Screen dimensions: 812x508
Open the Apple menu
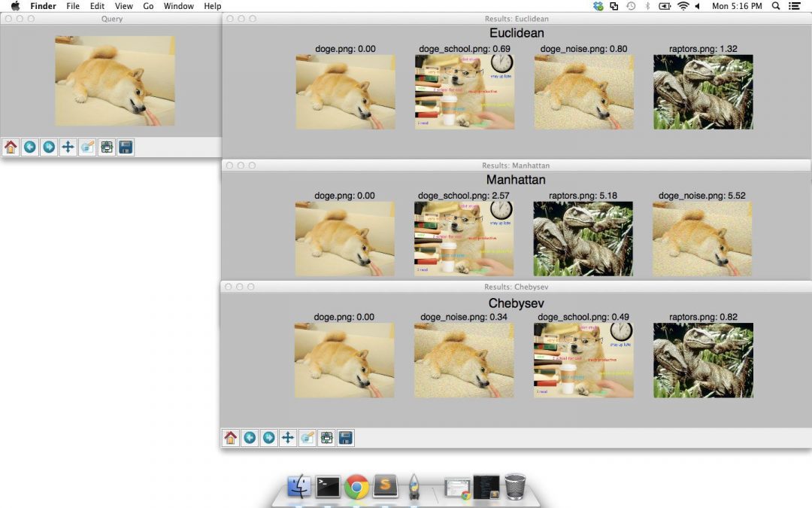pyautogui.click(x=16, y=6)
